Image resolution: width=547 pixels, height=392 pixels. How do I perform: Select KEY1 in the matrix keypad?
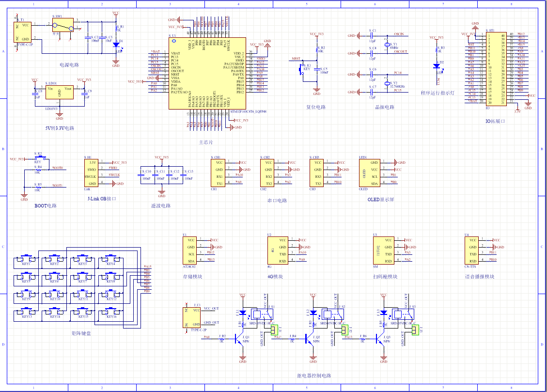click(x=26, y=259)
